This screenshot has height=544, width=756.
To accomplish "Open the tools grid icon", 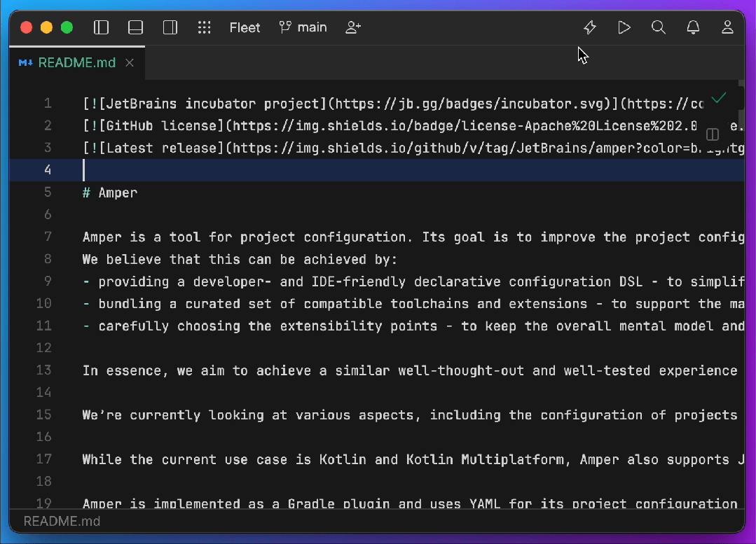I will click(205, 27).
